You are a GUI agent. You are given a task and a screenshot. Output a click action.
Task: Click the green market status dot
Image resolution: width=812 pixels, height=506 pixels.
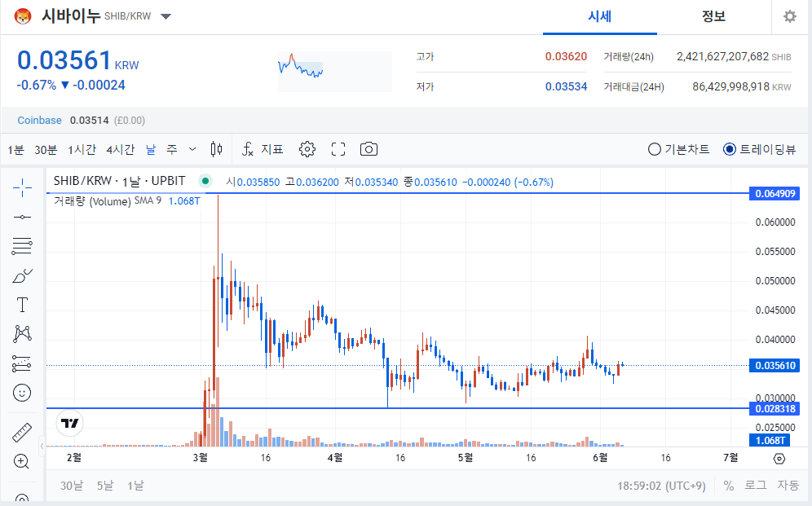(205, 181)
